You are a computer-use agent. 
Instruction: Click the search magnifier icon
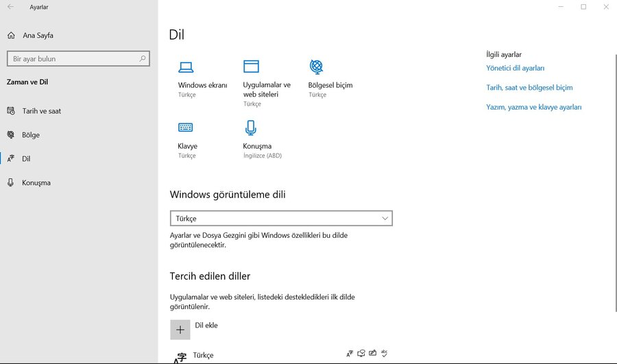(x=143, y=59)
